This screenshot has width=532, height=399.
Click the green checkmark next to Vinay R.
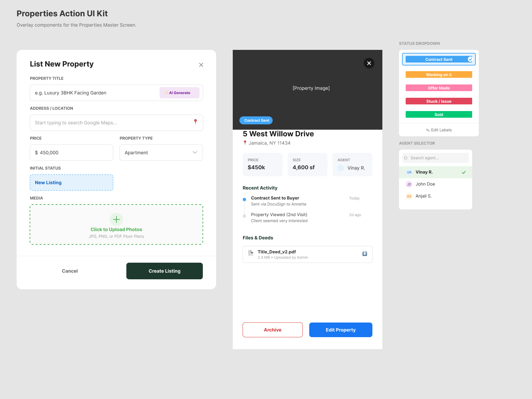click(464, 172)
